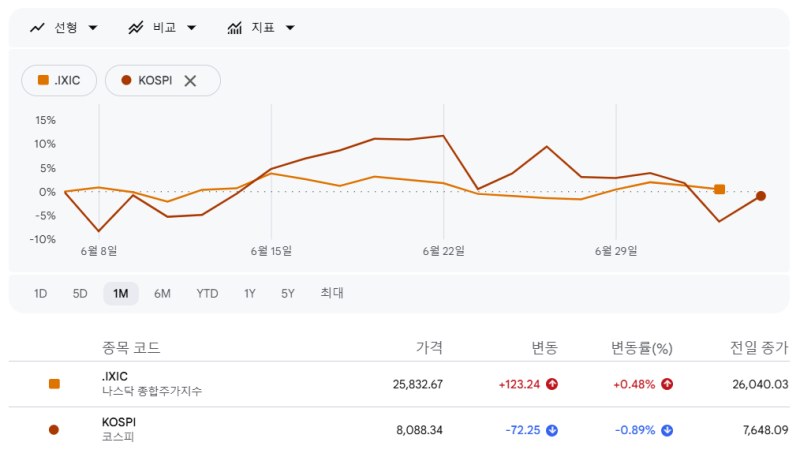Expand the 비교 dropdown arrow
This screenshot has width=800, height=461.
click(x=191, y=28)
